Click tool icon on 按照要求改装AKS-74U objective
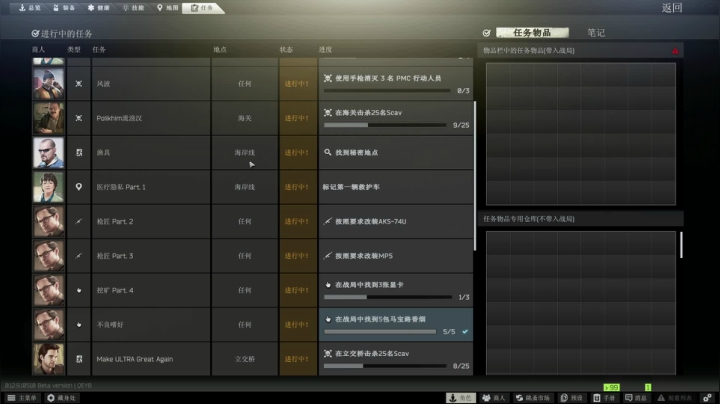Viewport: 720px width, 404px height. click(327, 221)
